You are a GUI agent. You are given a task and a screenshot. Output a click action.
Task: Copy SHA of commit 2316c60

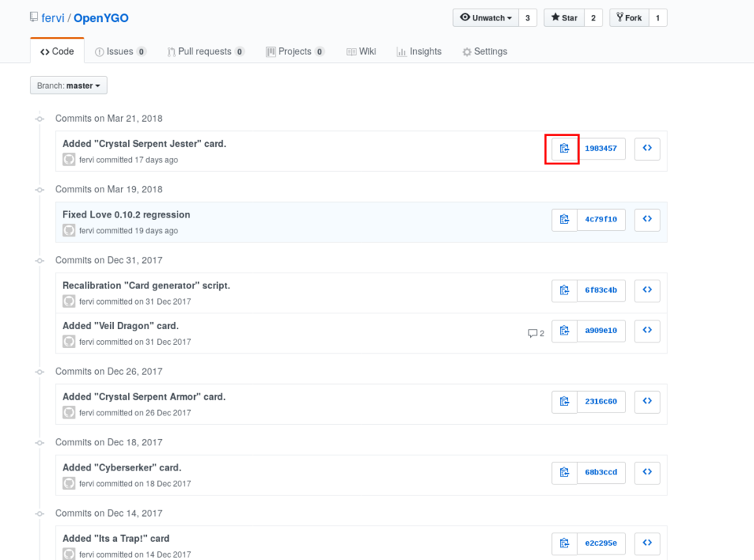(x=564, y=401)
